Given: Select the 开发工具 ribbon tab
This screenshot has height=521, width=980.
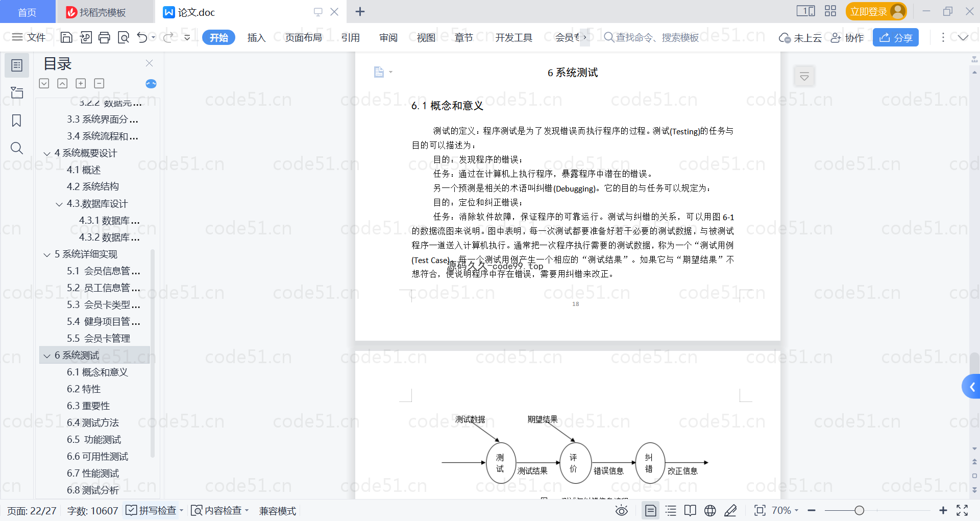Looking at the screenshot, I should click(x=513, y=37).
